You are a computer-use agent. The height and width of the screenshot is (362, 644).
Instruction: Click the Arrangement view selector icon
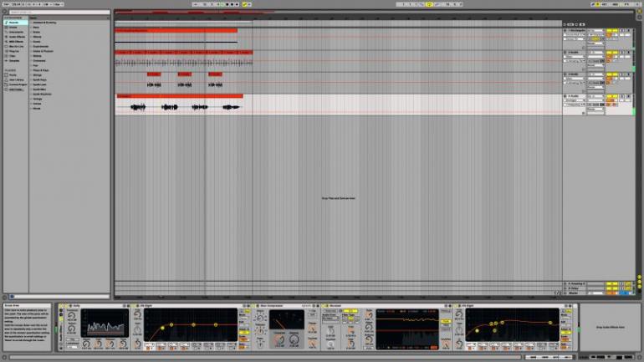(x=640, y=11)
